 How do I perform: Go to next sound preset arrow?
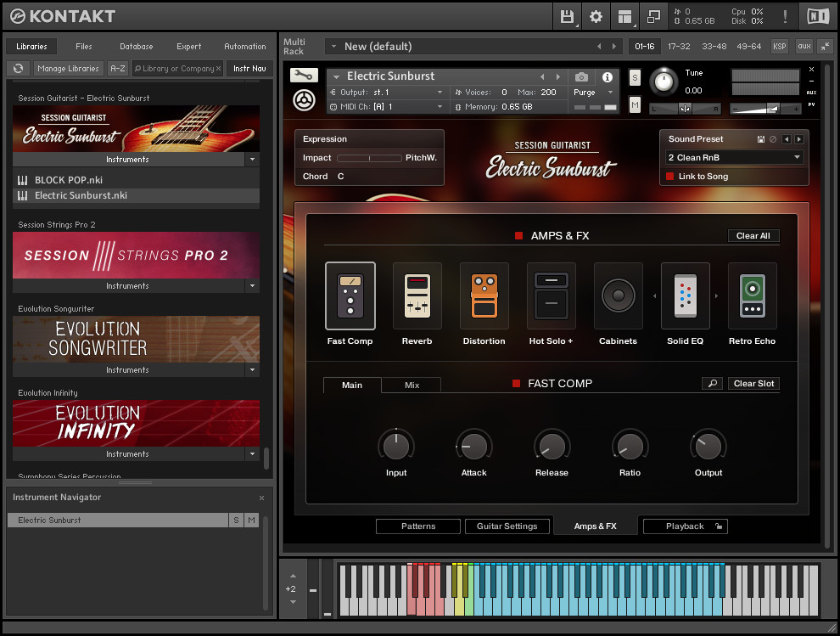click(x=798, y=139)
